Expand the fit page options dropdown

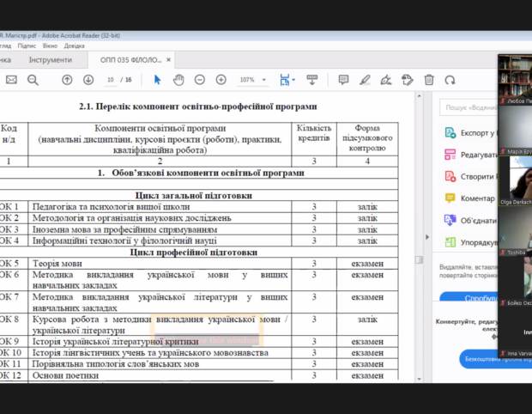(293, 80)
